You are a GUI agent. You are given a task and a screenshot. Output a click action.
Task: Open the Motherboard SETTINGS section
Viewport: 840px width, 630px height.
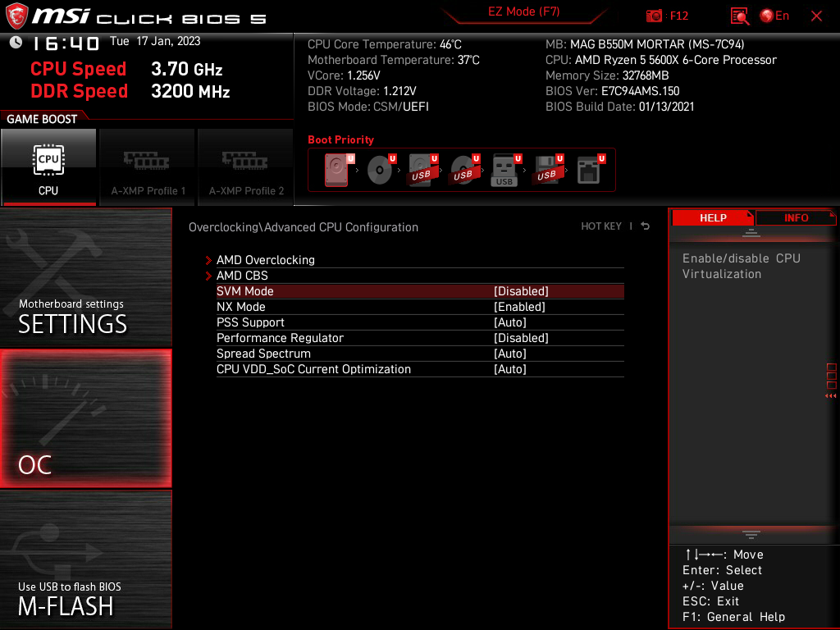[85, 277]
